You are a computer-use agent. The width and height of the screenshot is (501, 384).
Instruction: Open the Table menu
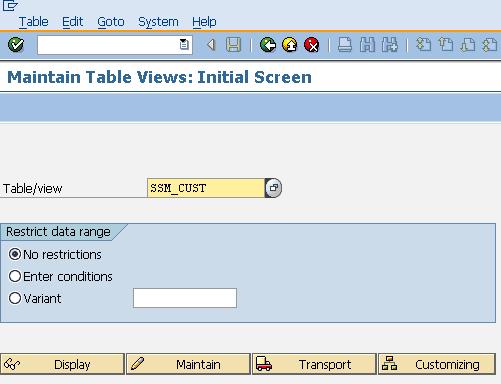33,22
